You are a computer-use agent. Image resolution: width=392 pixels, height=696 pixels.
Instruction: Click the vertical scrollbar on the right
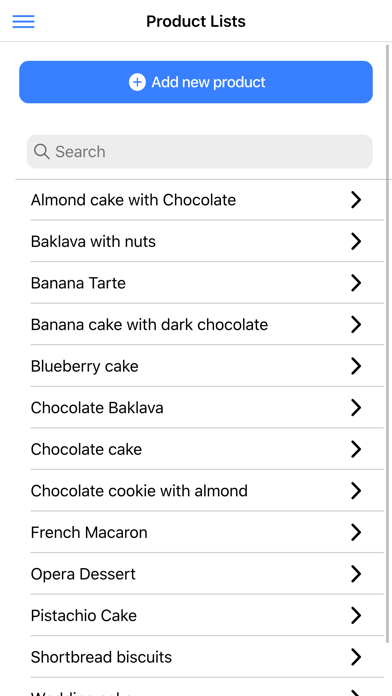(x=388, y=342)
